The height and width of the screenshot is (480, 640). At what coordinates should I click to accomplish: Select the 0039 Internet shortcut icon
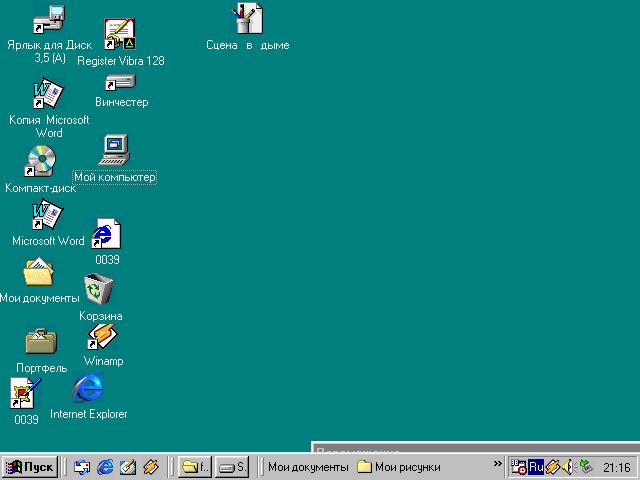click(106, 233)
